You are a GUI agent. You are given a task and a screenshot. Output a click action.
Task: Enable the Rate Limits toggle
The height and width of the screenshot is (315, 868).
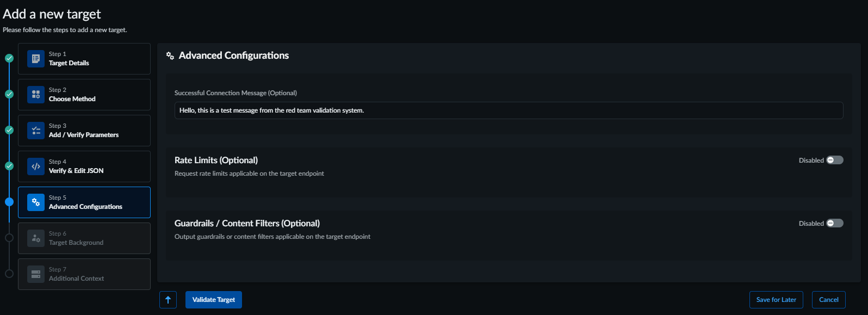(835, 160)
